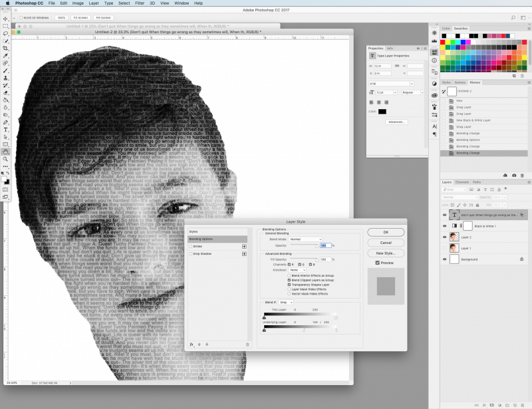The image size is (532, 409).
Task: Open the font family dropdown in Properties
Action: tap(391, 84)
